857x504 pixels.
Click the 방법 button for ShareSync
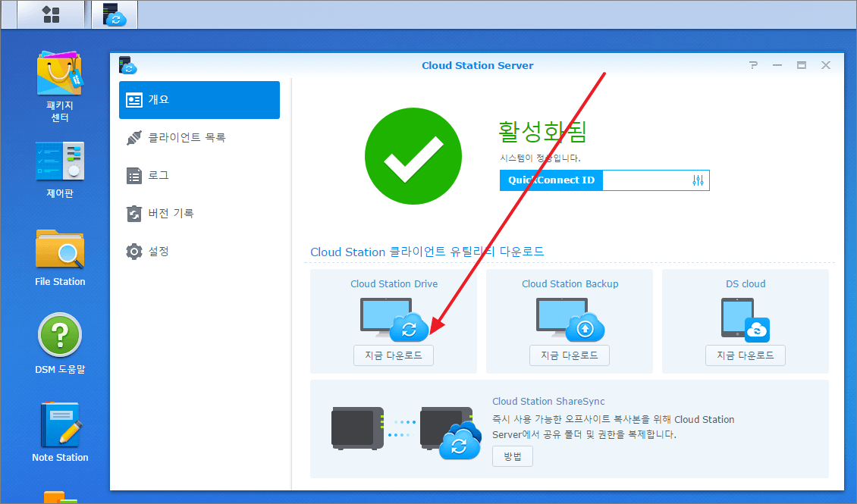(513, 456)
